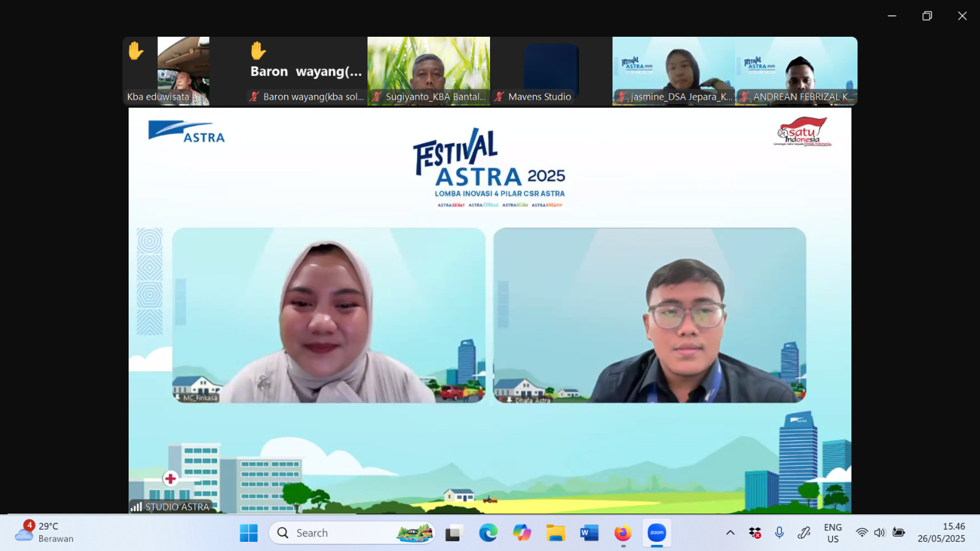
Task: Launch Microsoft Edge from taskbar
Action: (488, 533)
